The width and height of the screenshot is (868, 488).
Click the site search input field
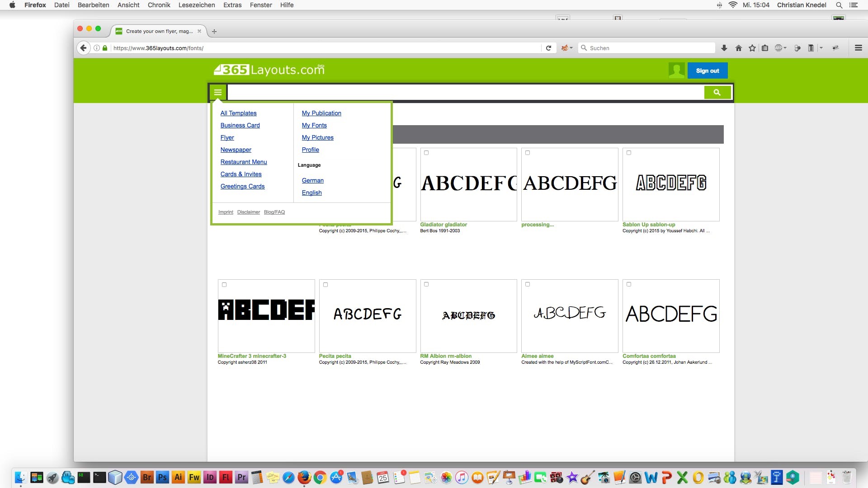tap(465, 92)
